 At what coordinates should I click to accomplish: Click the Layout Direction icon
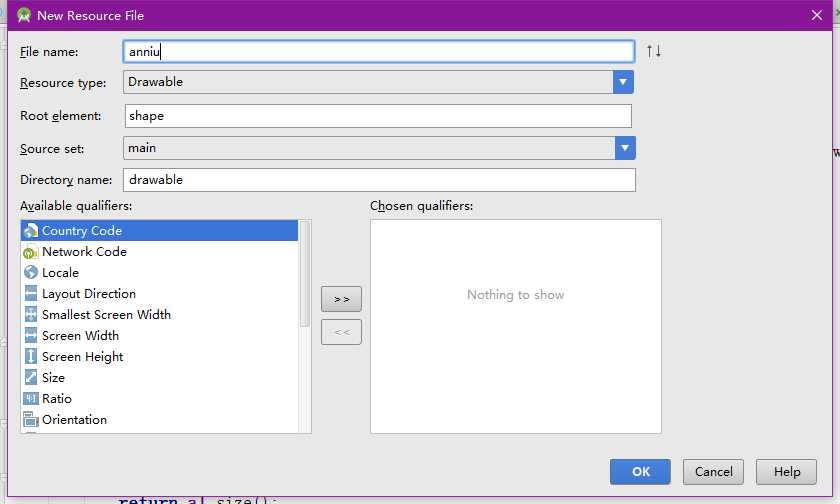31,294
